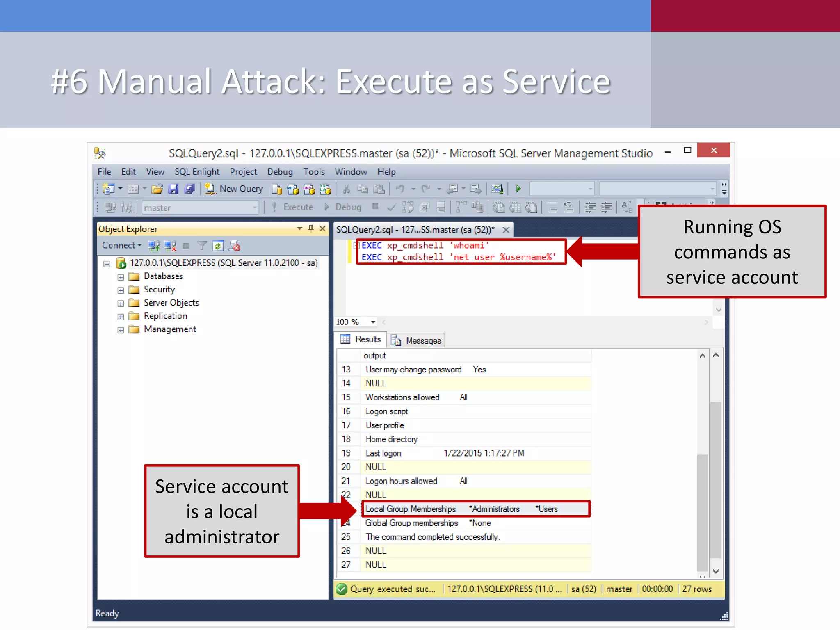This screenshot has height=630, width=840.
Task: Click the Decrease Indent icon
Action: click(x=590, y=208)
